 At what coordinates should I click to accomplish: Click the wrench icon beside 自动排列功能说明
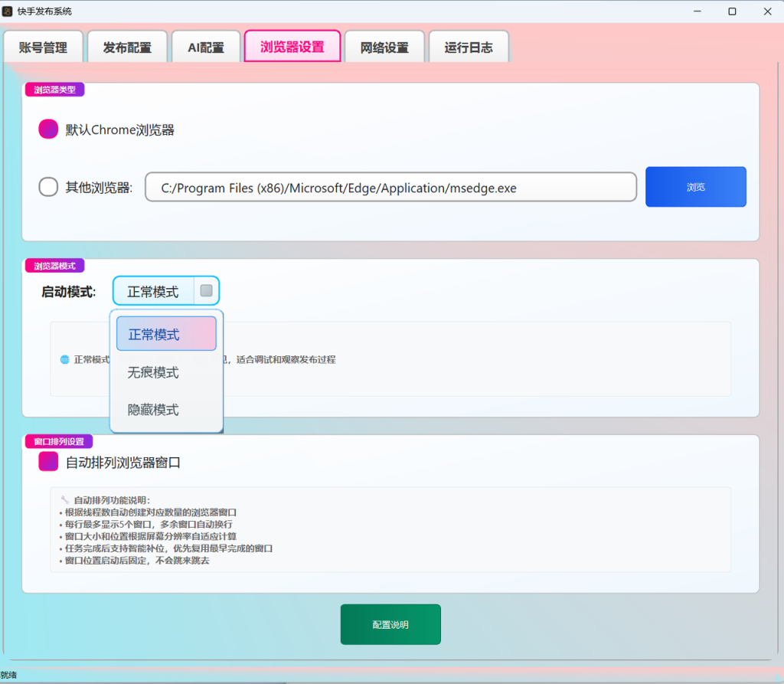[x=64, y=499]
